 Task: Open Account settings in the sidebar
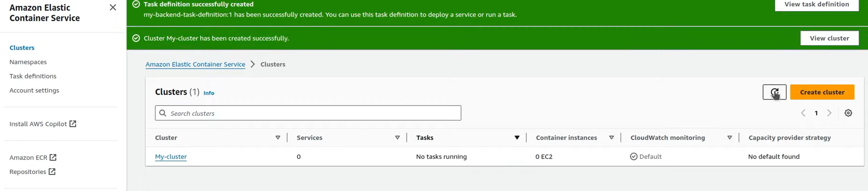click(x=34, y=90)
